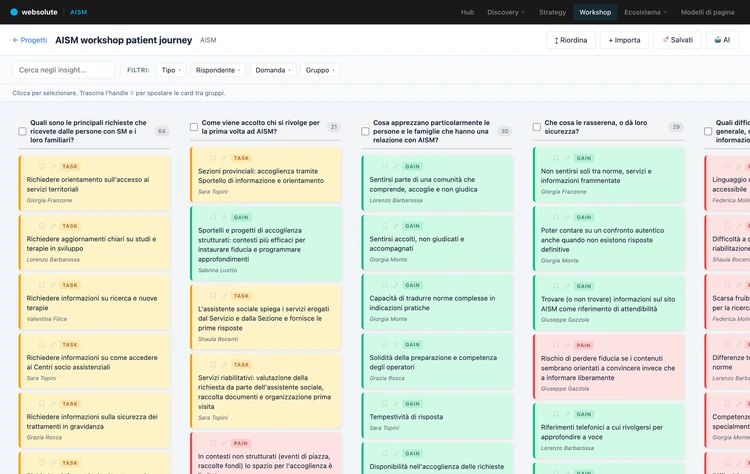Tick the 'Come viene accolto chi si rivolge' column checkbox
Screen dimensions: 750x474
(194, 127)
